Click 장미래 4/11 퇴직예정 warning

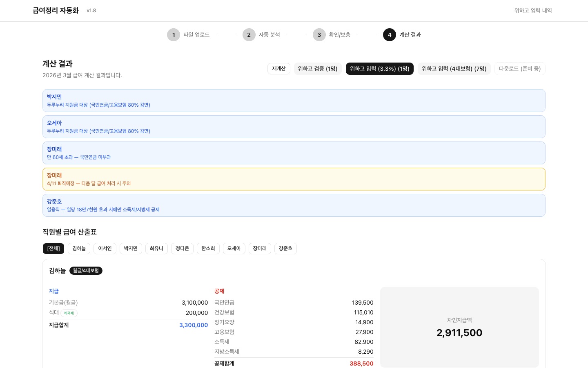(294, 179)
